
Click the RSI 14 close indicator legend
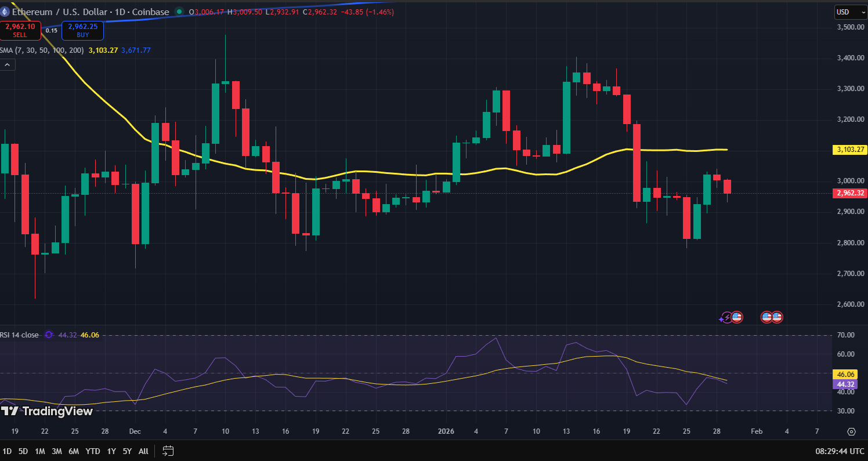[20, 335]
